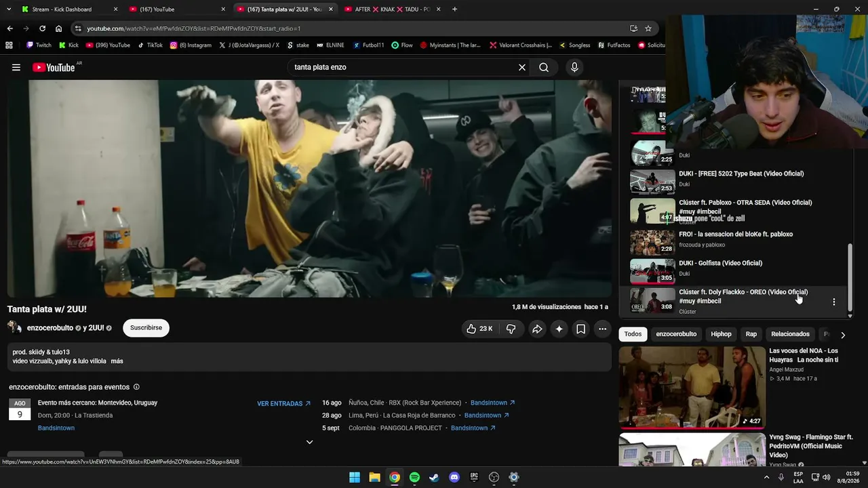Open Steam from the taskbar
868x488 pixels.
tap(434, 477)
